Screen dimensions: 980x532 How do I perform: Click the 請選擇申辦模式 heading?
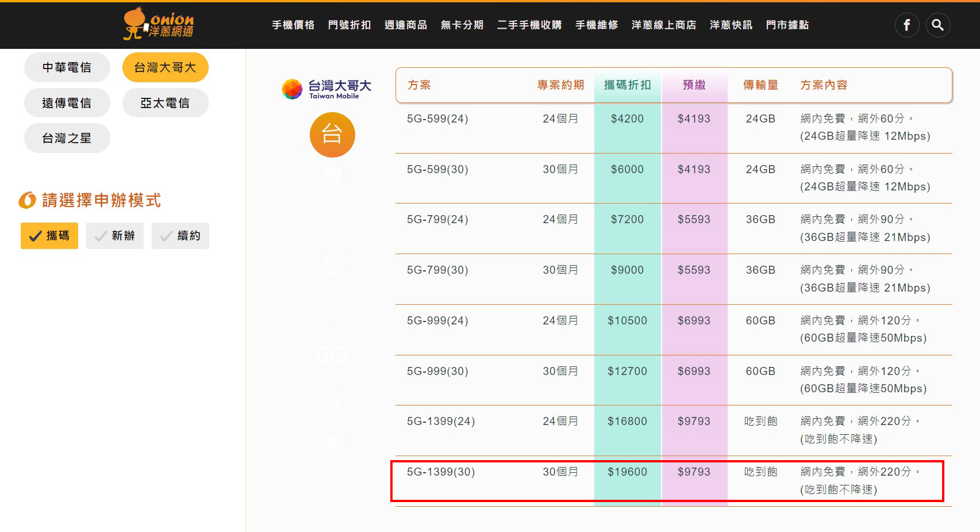pyautogui.click(x=102, y=200)
